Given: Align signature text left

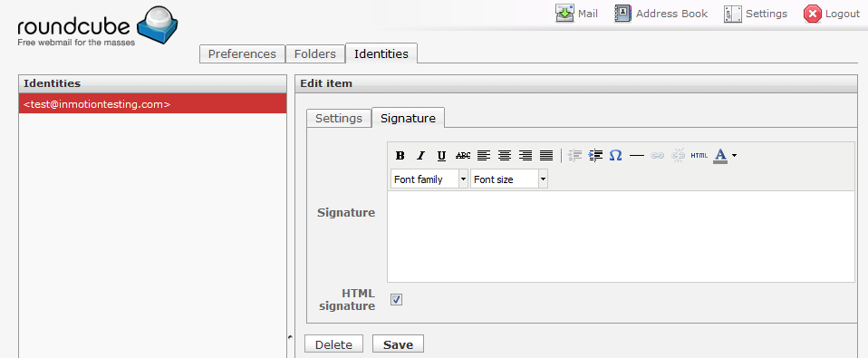Looking at the screenshot, I should tap(484, 156).
